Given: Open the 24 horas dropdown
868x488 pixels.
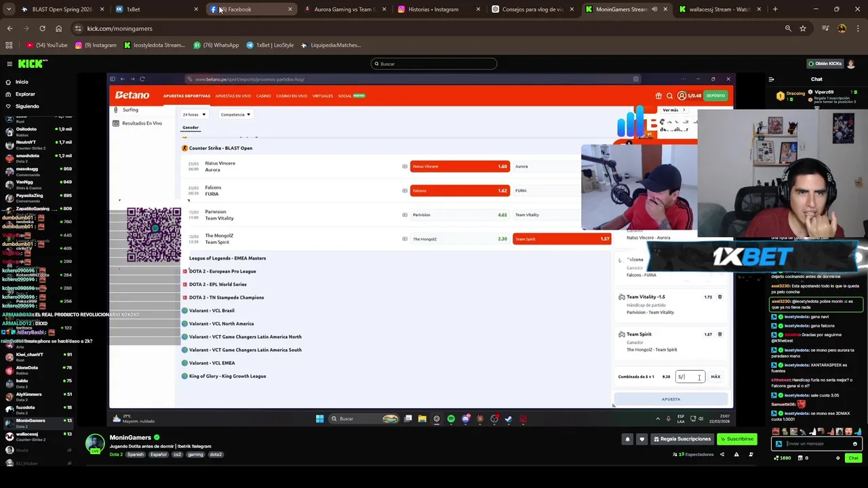Looking at the screenshot, I should pyautogui.click(x=194, y=115).
